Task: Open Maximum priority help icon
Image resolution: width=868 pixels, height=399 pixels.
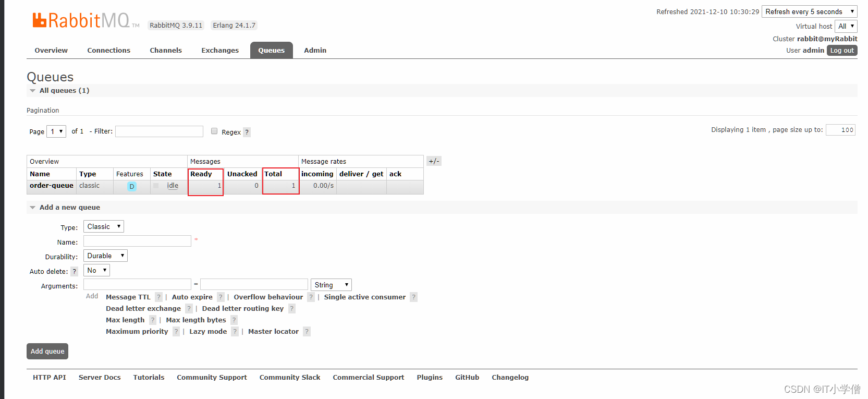Action: click(x=176, y=332)
